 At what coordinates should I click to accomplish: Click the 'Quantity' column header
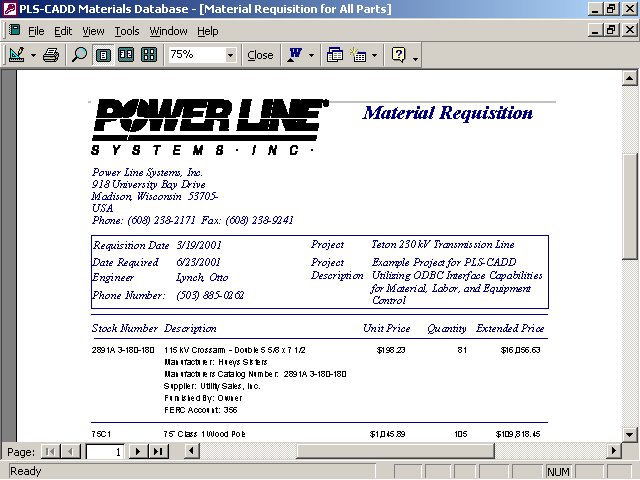(447, 329)
